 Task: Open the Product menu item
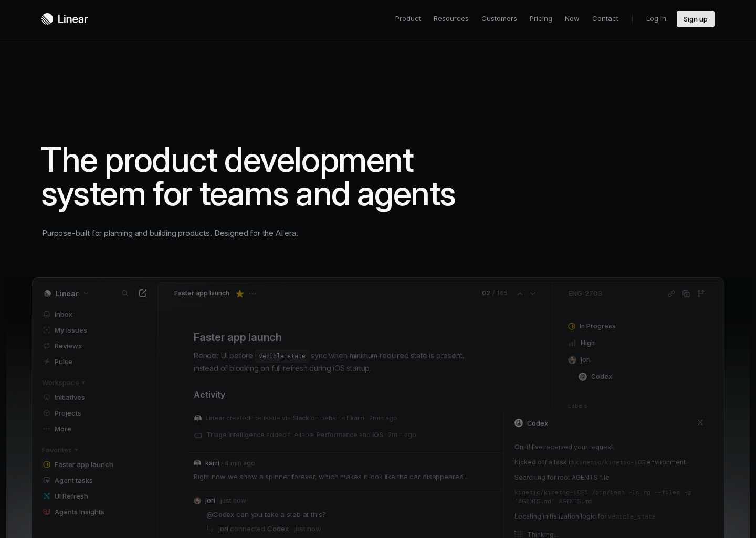point(408,19)
